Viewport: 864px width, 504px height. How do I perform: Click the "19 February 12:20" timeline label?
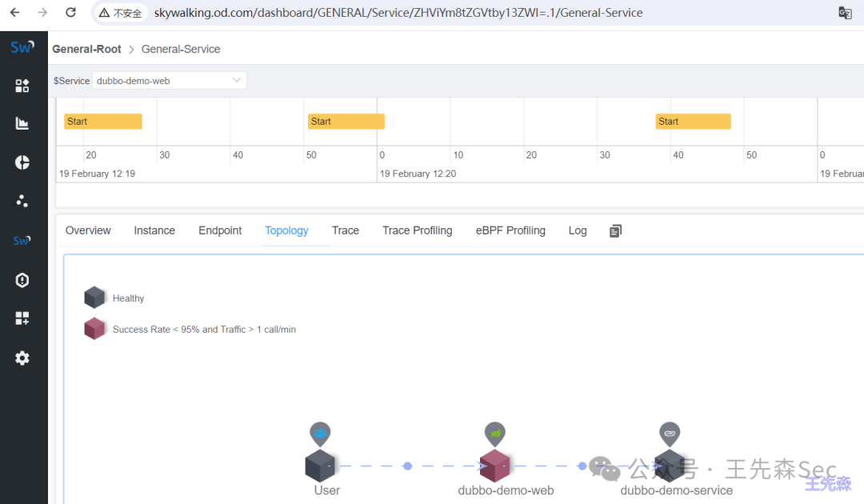click(x=418, y=174)
